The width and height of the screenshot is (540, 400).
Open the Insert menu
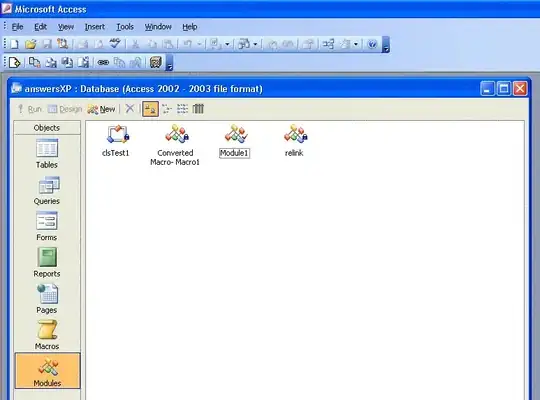tap(95, 27)
